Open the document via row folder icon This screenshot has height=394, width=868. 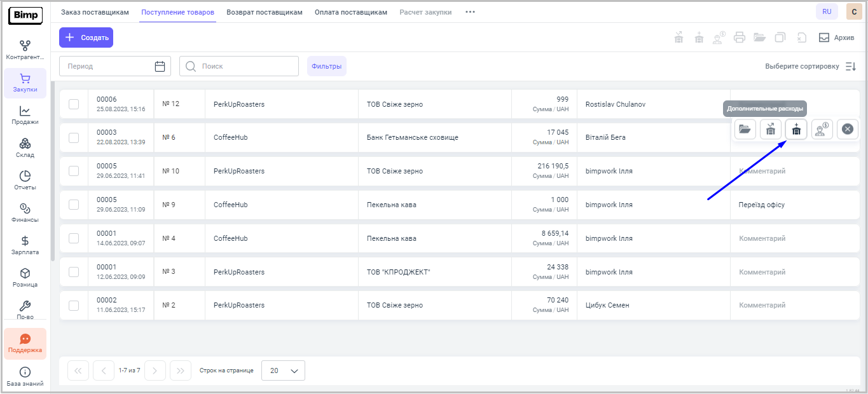[x=745, y=129]
